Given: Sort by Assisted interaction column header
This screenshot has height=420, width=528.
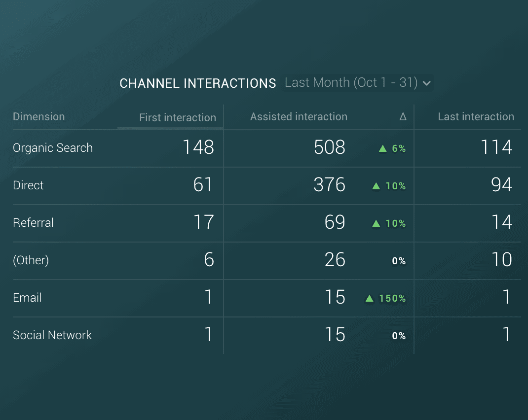Looking at the screenshot, I should click(x=299, y=117).
